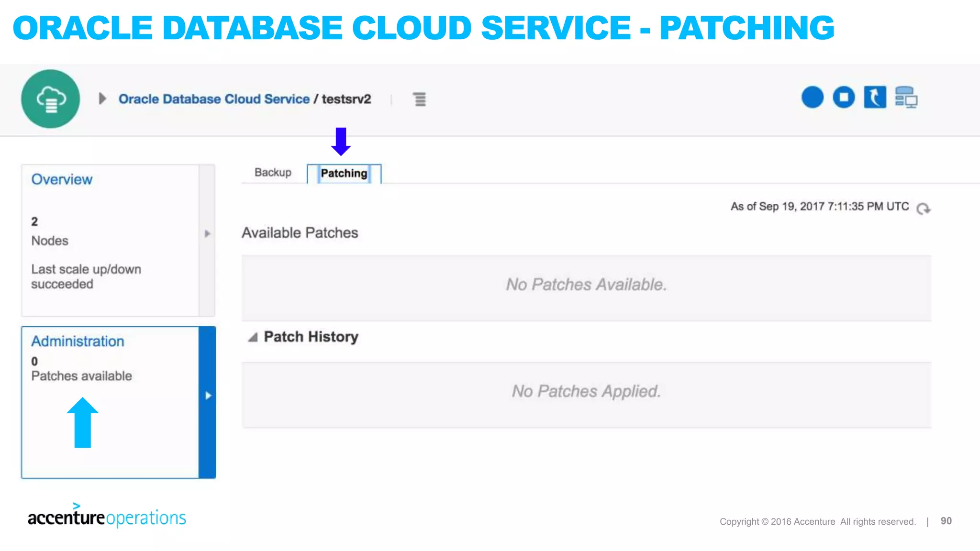Open the Overview tile heading
This screenshot has height=551, width=980.
(62, 179)
